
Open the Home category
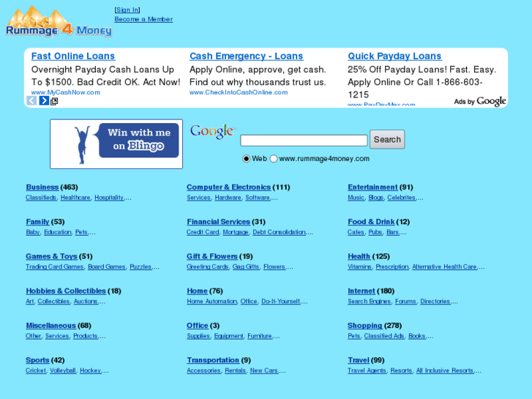[x=197, y=291]
